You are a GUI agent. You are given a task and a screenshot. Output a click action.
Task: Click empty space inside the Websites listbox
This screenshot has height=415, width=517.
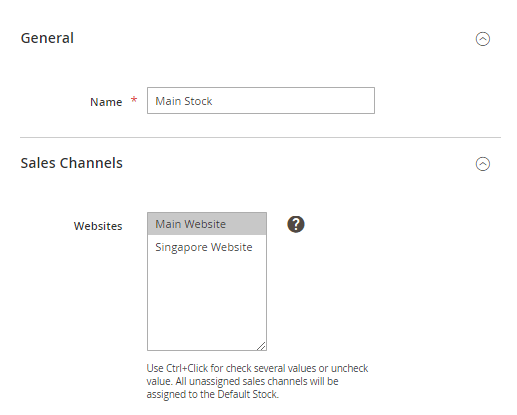point(207,300)
